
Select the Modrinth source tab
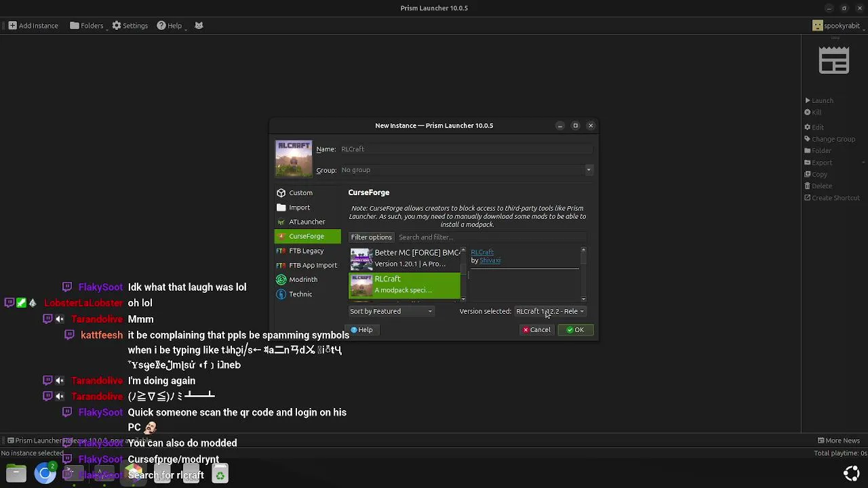[x=307, y=279]
